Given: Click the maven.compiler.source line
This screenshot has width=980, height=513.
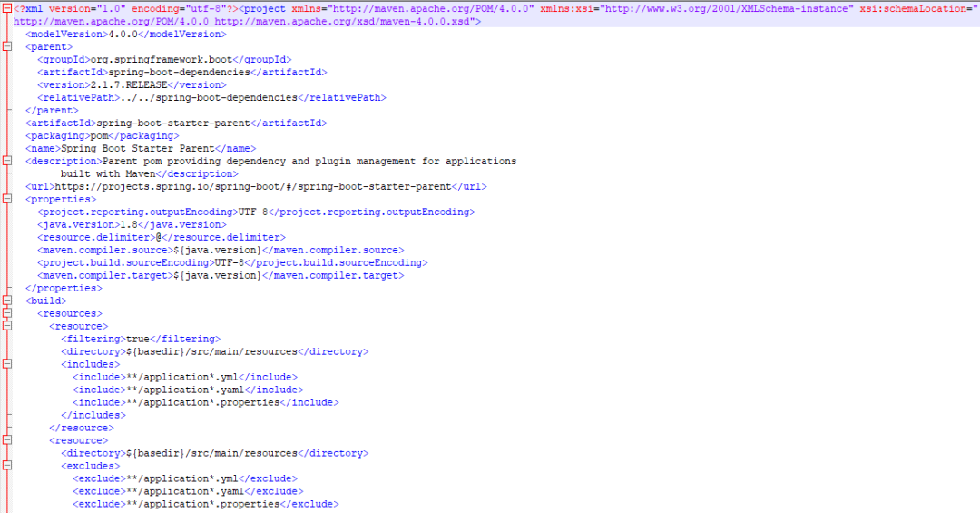Looking at the screenshot, I should click(220, 251).
